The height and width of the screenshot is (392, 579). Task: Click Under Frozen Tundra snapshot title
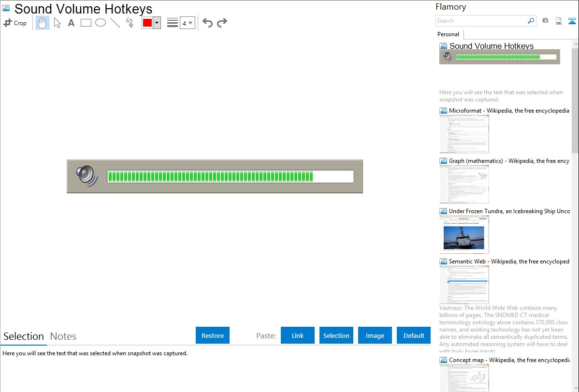(509, 211)
